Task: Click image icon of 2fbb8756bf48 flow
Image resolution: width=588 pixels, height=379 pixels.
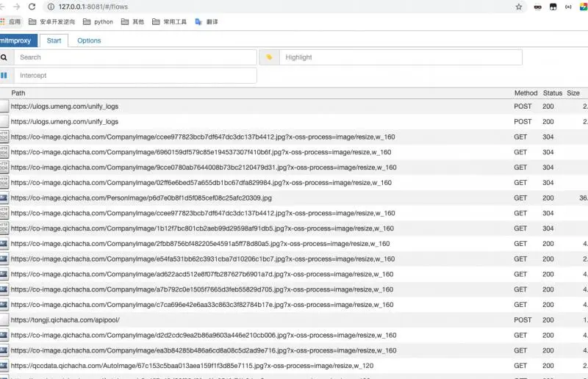Action: [x=4, y=243]
